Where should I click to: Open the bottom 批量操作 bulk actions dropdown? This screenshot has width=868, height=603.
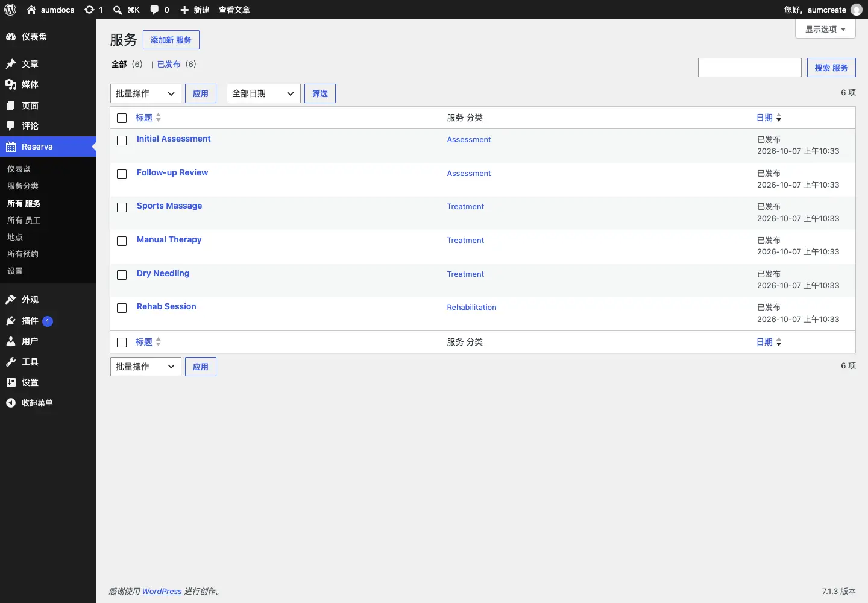pyautogui.click(x=146, y=367)
